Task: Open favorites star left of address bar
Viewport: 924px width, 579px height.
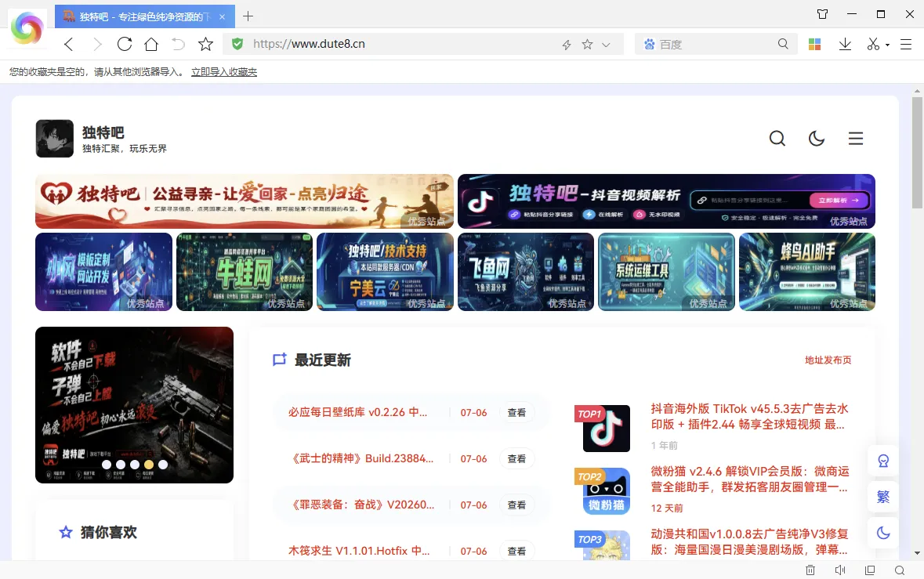Action: (x=205, y=44)
